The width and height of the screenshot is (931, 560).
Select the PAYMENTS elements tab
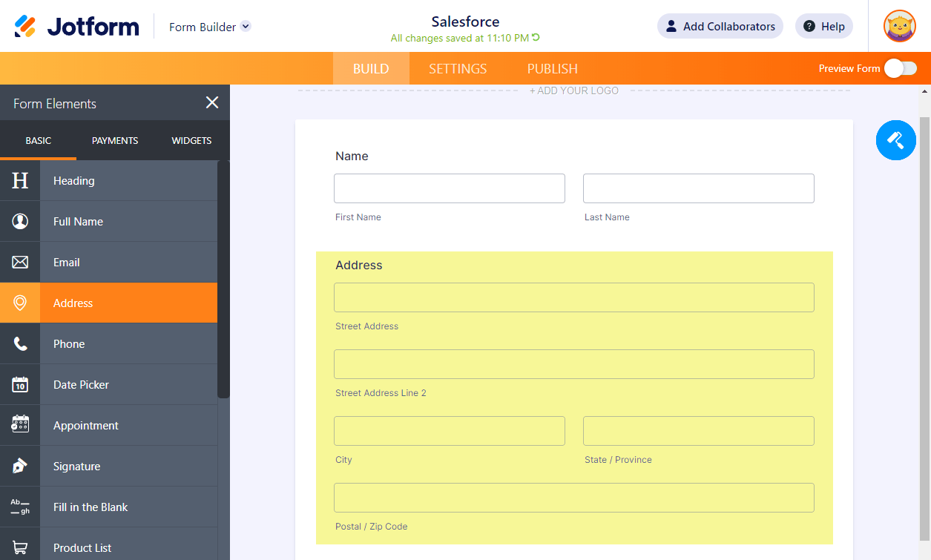pos(115,140)
